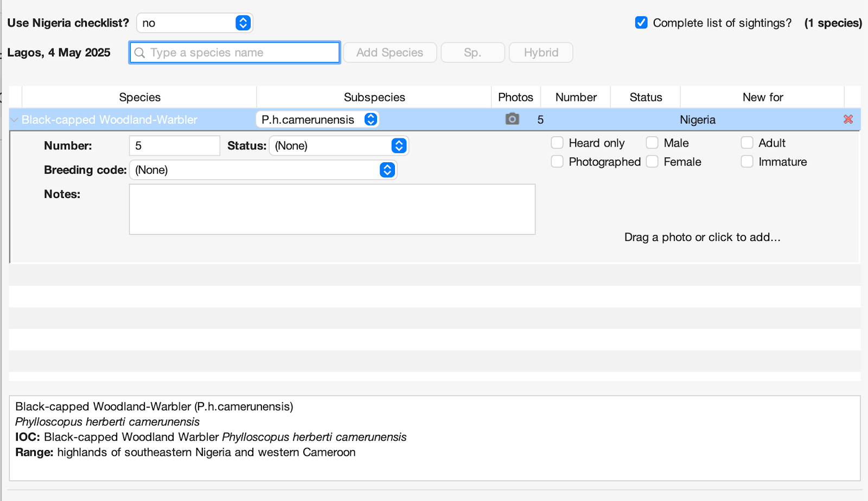
Task: Enable the Heard only checkbox
Action: click(x=557, y=143)
